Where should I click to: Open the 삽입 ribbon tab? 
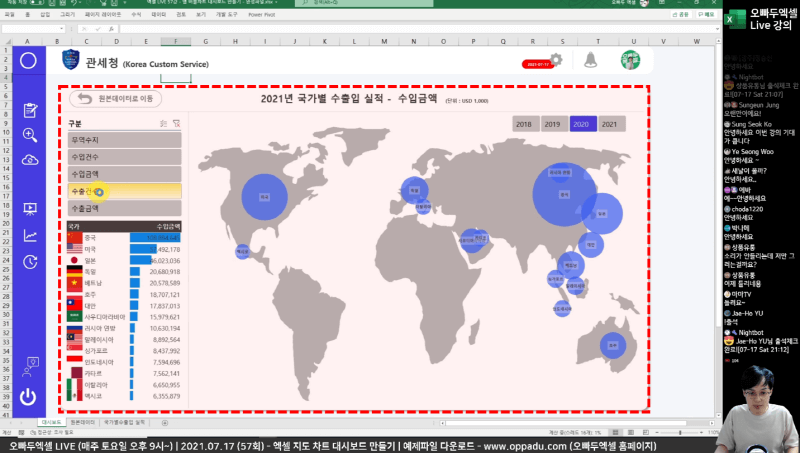click(46, 16)
